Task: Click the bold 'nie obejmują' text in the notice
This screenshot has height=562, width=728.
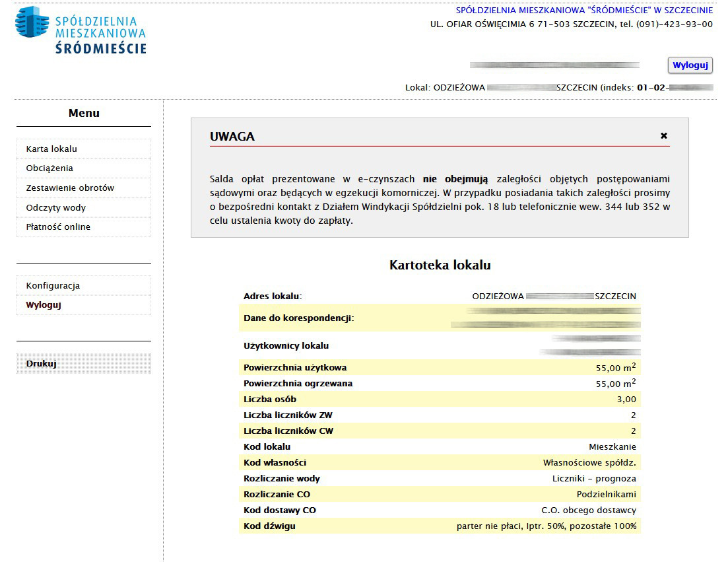Action: coord(455,179)
